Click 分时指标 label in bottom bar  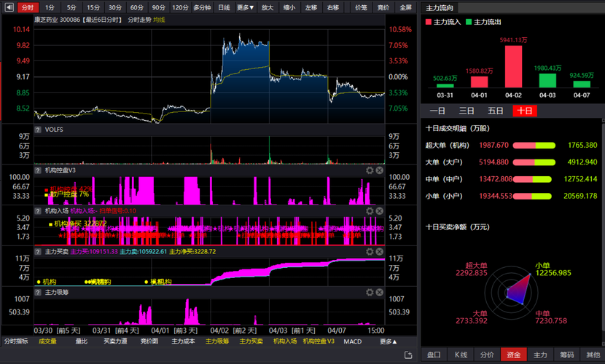[x=16, y=341]
